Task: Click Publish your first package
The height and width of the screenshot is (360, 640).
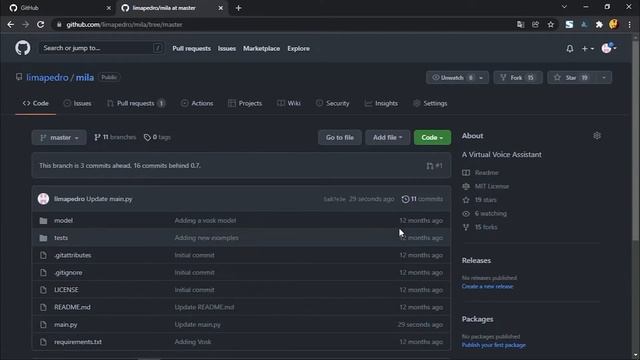Action: click(493, 345)
